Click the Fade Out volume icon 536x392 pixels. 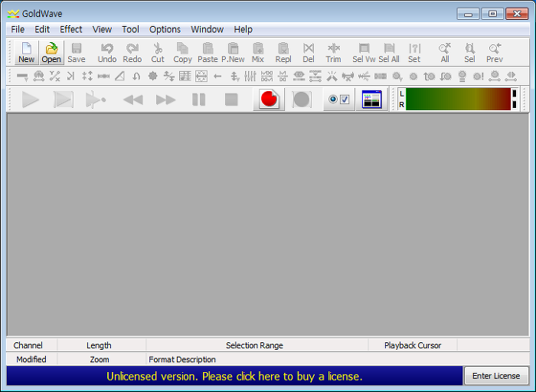click(x=446, y=76)
